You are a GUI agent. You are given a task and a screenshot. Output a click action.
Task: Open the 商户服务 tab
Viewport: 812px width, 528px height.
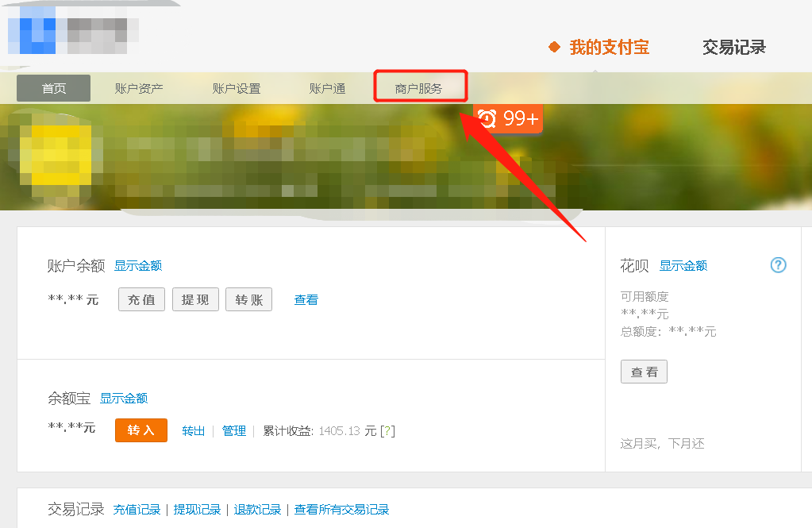tap(420, 88)
